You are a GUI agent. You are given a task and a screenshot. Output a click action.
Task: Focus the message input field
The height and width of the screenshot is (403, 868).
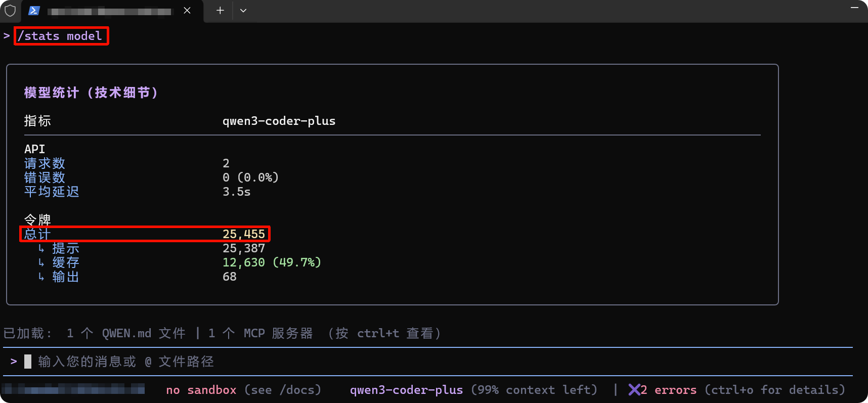[427, 362]
